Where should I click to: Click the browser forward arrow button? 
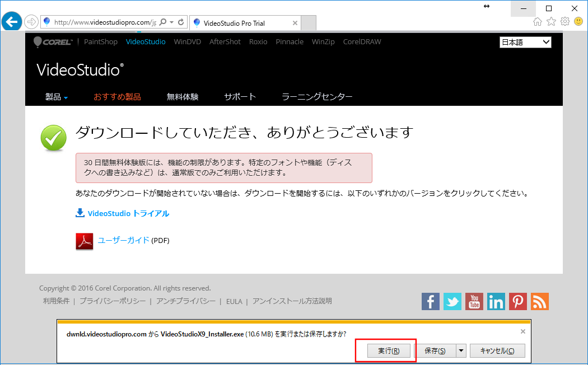(x=31, y=22)
